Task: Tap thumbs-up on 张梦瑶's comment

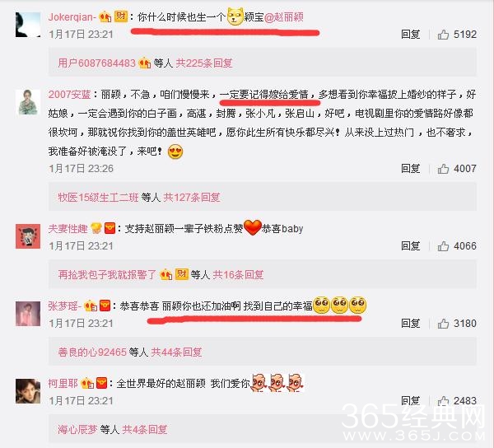Action: (x=443, y=324)
